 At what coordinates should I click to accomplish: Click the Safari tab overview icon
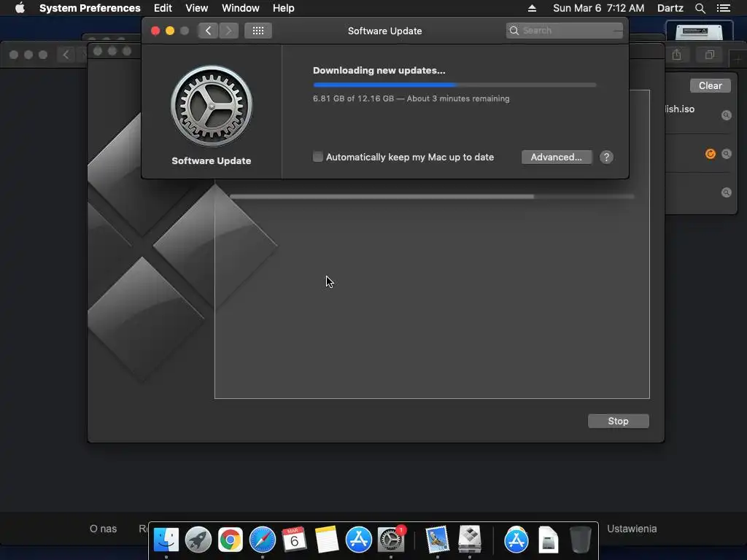click(x=709, y=55)
